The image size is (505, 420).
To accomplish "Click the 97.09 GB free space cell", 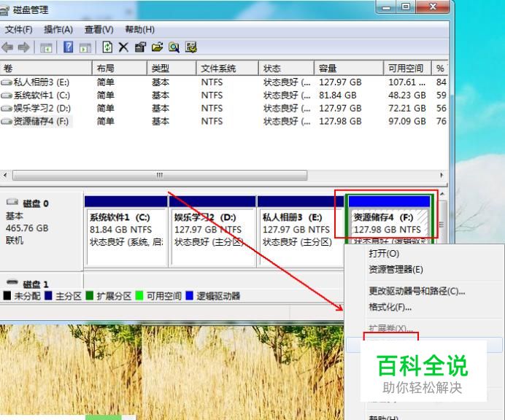I will [x=407, y=122].
